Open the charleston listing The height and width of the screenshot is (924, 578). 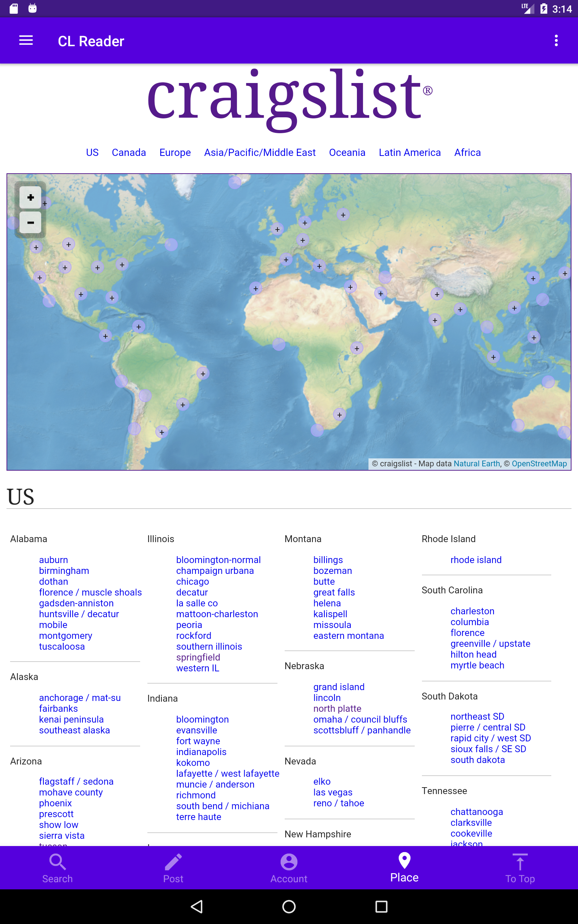473,611
